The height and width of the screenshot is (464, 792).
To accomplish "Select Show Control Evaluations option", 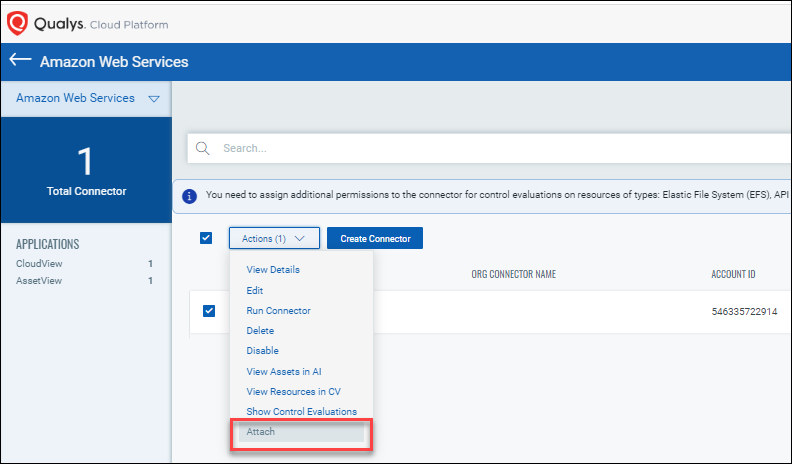I will point(301,412).
